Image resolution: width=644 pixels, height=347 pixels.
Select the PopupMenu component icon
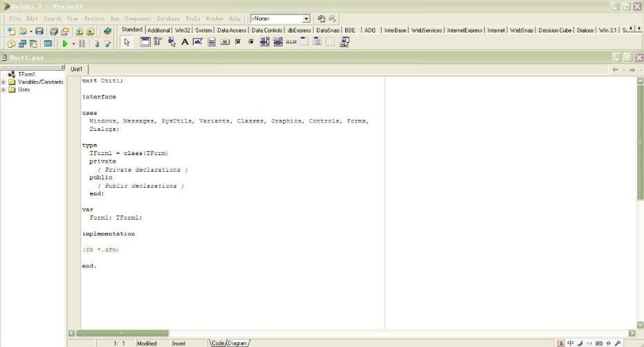tap(172, 42)
